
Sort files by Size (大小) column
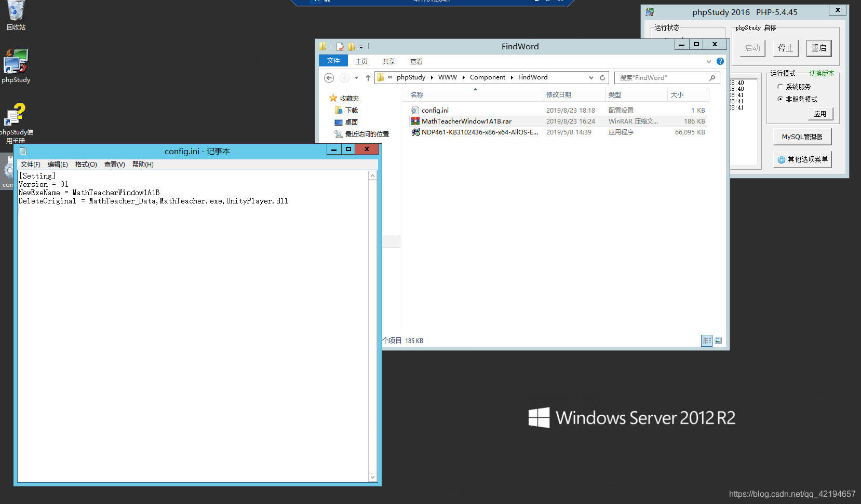point(688,95)
